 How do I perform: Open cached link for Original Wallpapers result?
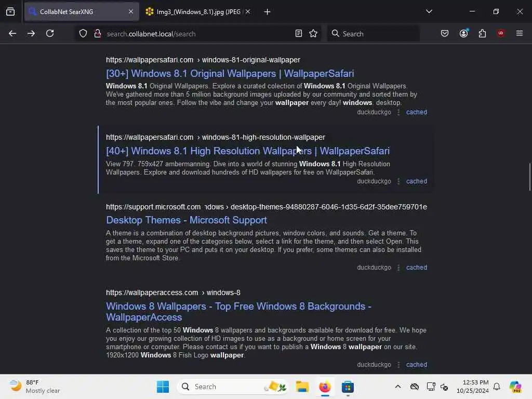(x=417, y=112)
